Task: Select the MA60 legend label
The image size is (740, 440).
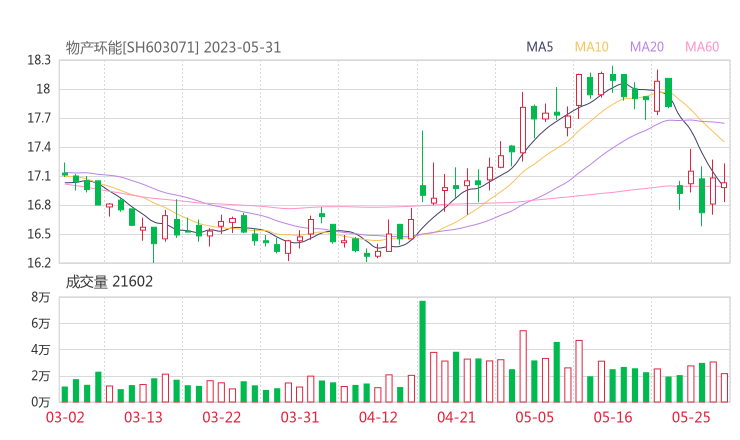Action: click(702, 47)
